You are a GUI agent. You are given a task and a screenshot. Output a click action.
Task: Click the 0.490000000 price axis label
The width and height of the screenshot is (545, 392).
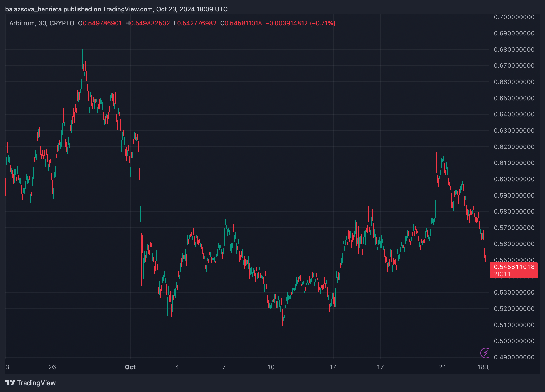point(514,357)
